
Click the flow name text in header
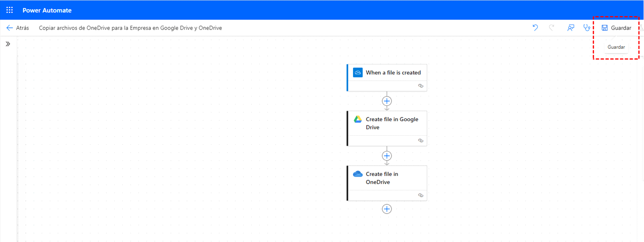131,28
